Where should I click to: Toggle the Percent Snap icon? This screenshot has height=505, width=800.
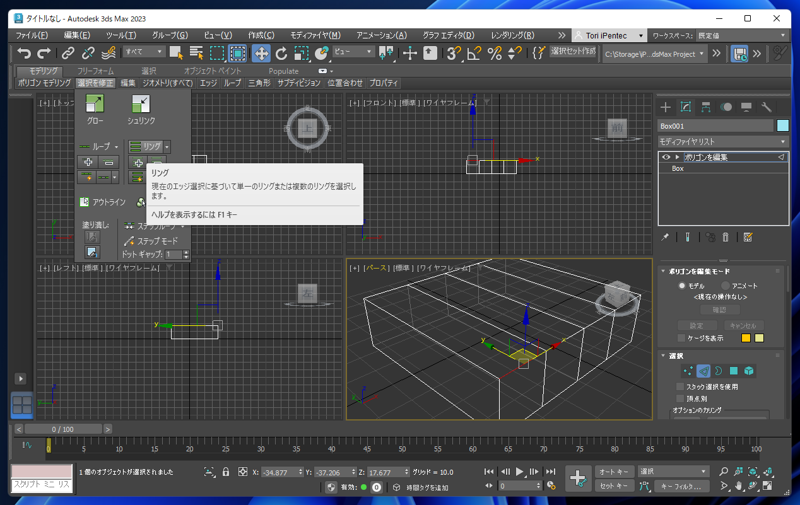494,53
